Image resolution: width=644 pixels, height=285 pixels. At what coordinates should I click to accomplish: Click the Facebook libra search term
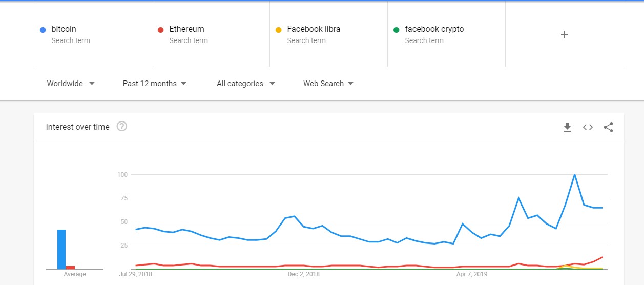point(314,29)
